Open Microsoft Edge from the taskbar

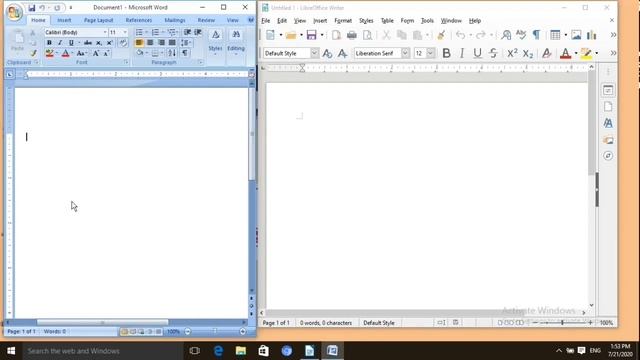pyautogui.click(x=218, y=351)
